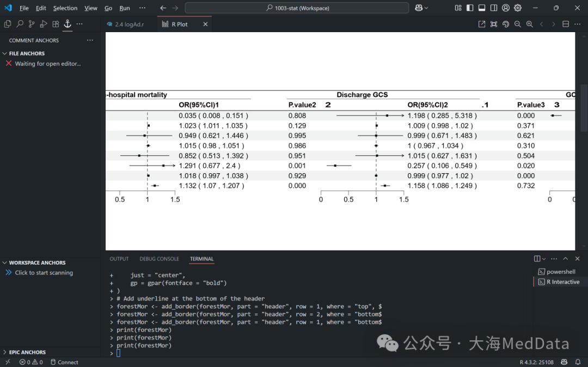
Task: Close the terminal panel
Action: coord(578,259)
